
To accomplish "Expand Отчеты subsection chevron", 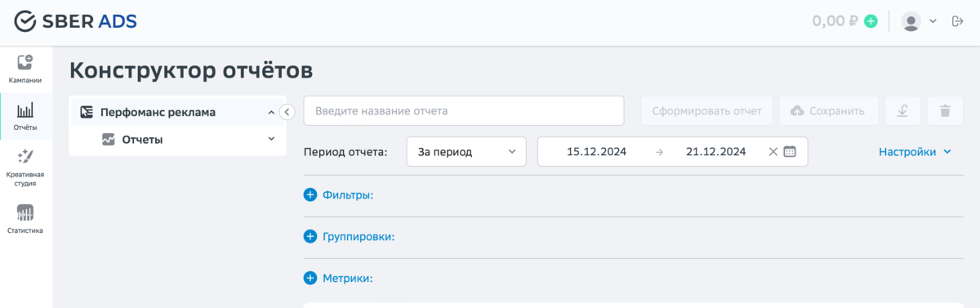I will [271, 139].
